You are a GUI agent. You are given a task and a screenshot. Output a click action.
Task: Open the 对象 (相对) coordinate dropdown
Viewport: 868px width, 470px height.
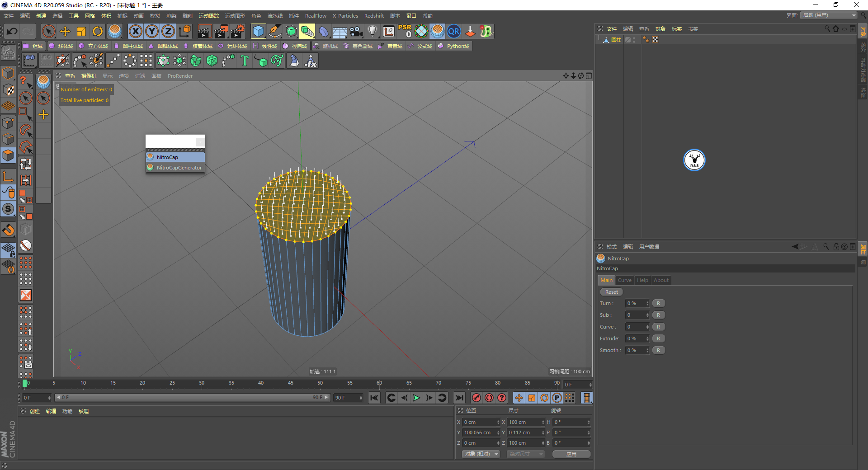pyautogui.click(x=481, y=454)
